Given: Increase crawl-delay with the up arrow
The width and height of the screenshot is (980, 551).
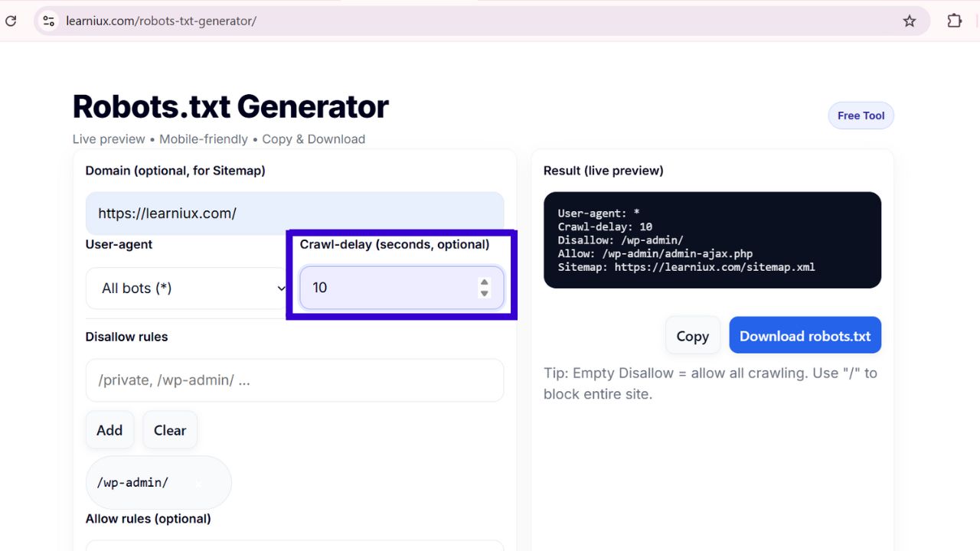Looking at the screenshot, I should click(x=484, y=282).
